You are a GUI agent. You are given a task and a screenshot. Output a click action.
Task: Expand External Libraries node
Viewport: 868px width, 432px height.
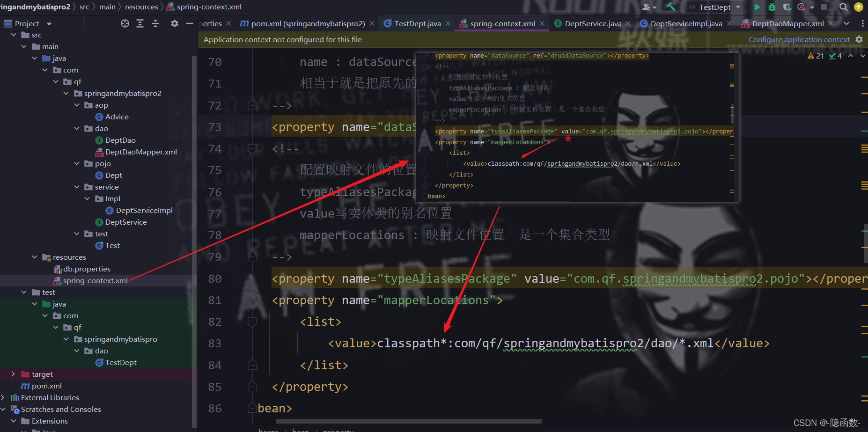(x=3, y=398)
